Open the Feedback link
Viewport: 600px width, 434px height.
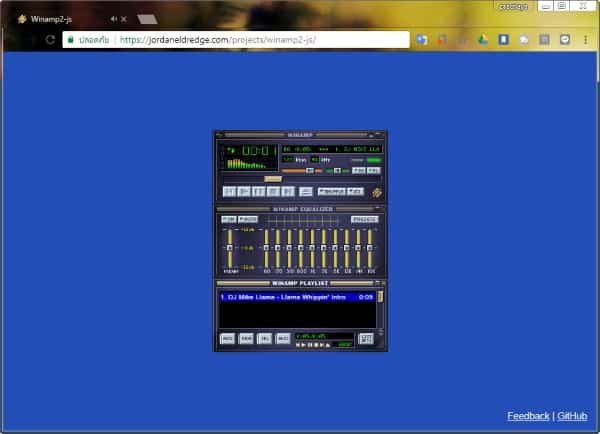(528, 416)
